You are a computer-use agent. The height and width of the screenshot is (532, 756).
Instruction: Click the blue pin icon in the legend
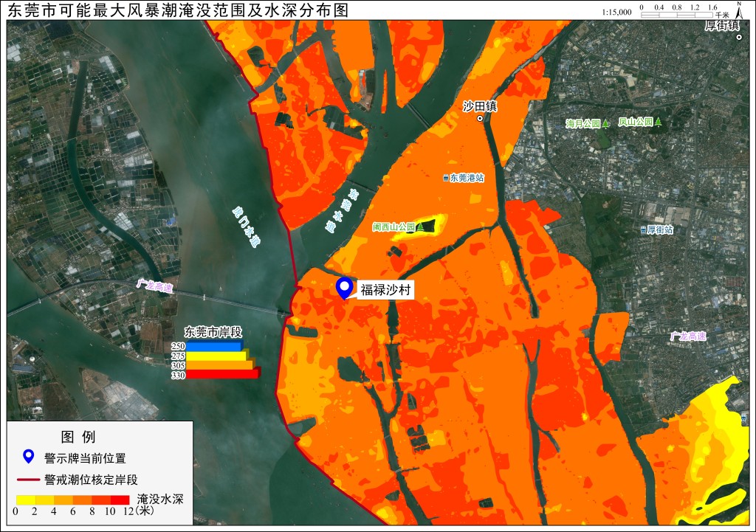click(x=29, y=457)
